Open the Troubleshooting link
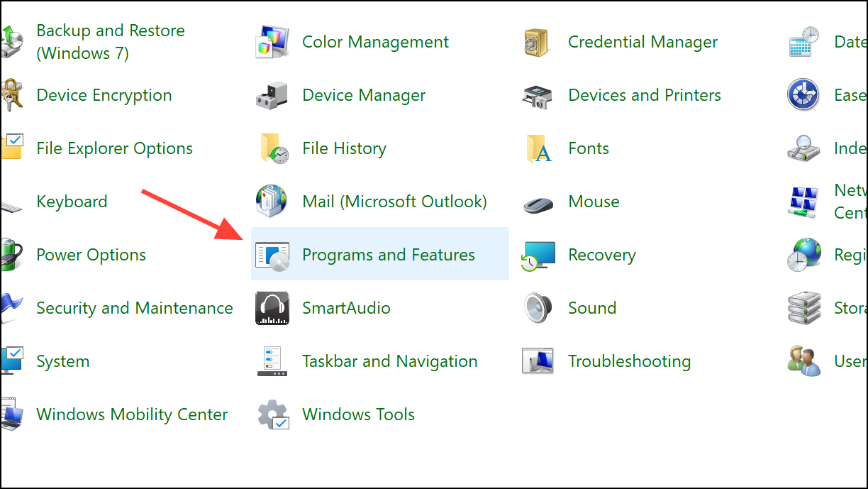Image resolution: width=868 pixels, height=489 pixels. (630, 361)
